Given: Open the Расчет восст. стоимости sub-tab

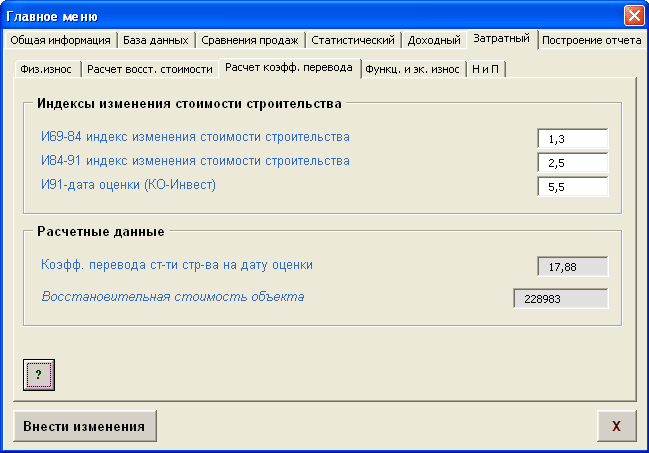Looking at the screenshot, I should coord(150,69).
